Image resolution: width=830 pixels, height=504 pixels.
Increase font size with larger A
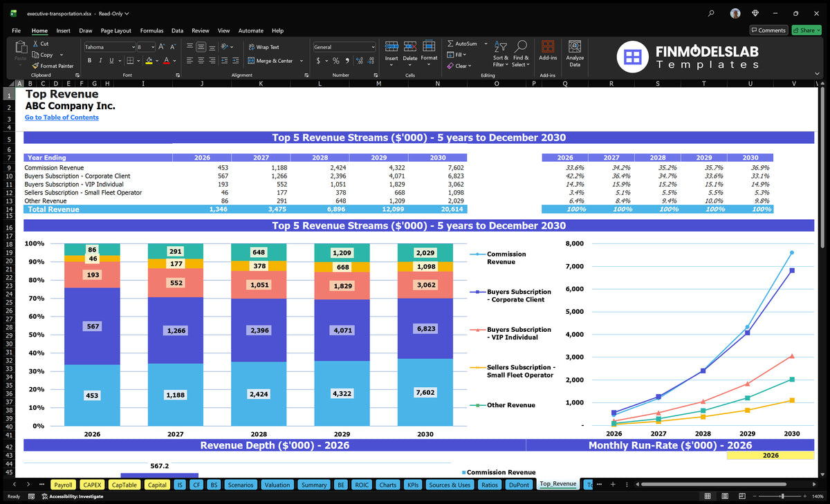[x=162, y=47]
